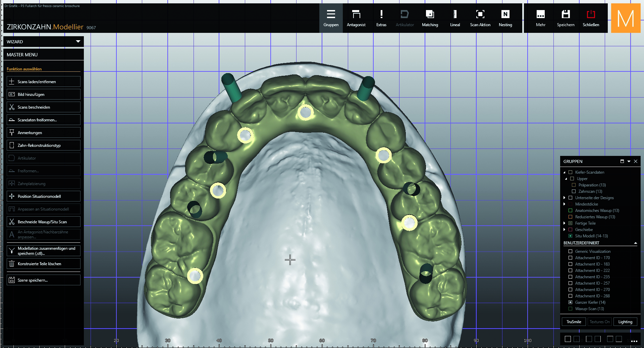This screenshot has height=348, width=644.
Task: Toggle Zahnscan (13) checkbox
Action: point(574,191)
